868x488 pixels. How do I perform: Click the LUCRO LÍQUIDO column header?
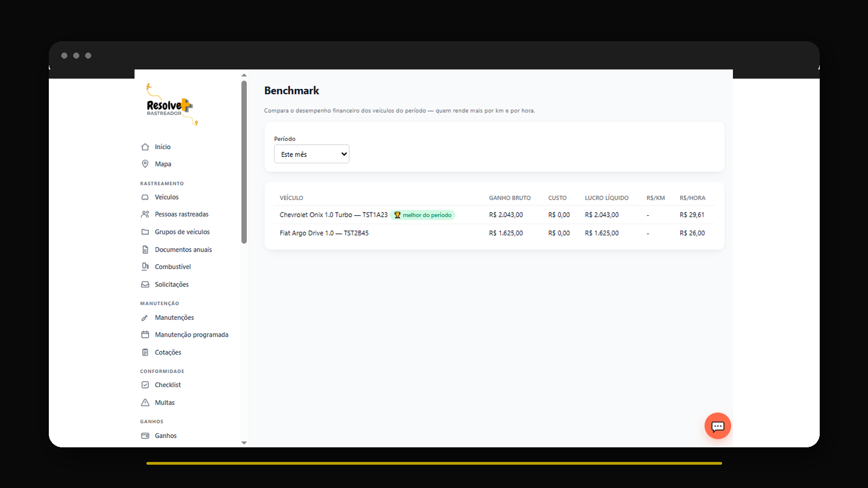coord(607,198)
